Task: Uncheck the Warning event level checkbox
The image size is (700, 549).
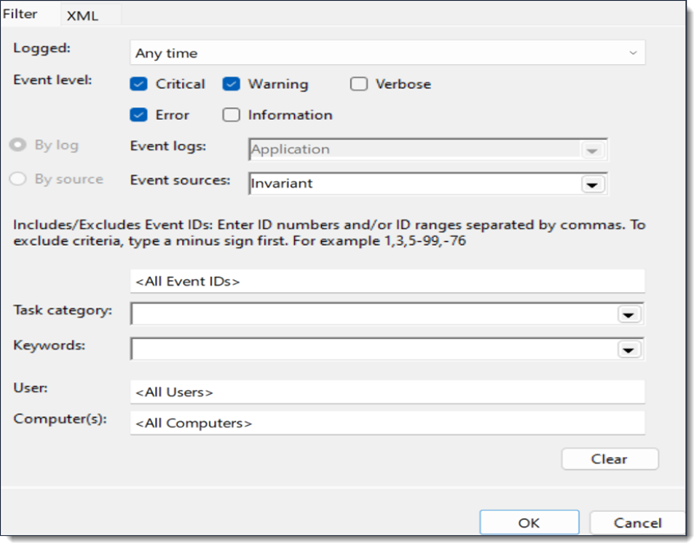Action: point(232,85)
